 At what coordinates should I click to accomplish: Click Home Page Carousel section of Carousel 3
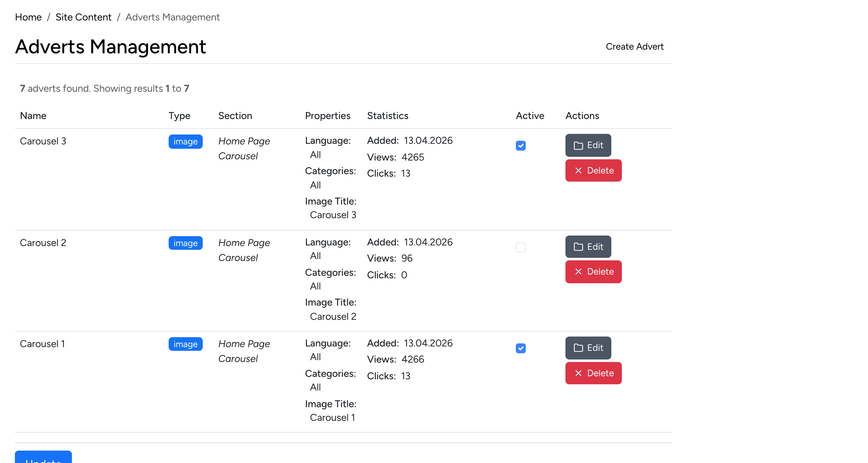244,149
